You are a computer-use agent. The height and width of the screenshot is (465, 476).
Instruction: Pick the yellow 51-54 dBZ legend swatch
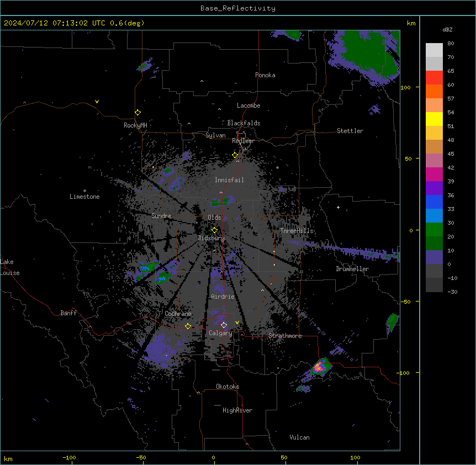click(x=434, y=119)
